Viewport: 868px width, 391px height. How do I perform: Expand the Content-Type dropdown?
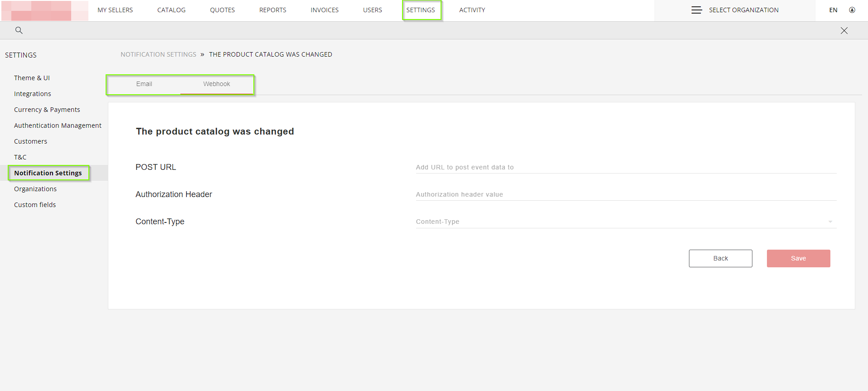click(626, 222)
